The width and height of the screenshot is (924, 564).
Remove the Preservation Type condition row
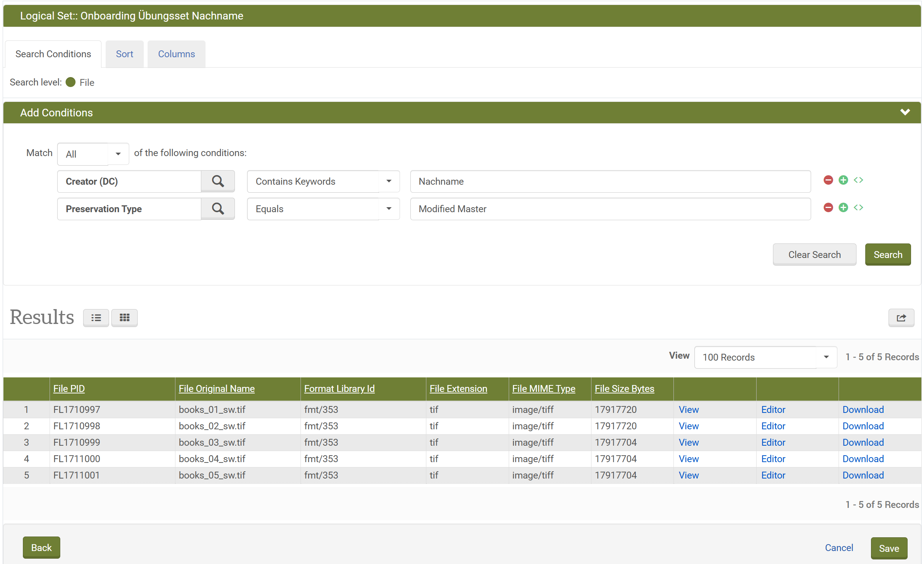point(828,208)
